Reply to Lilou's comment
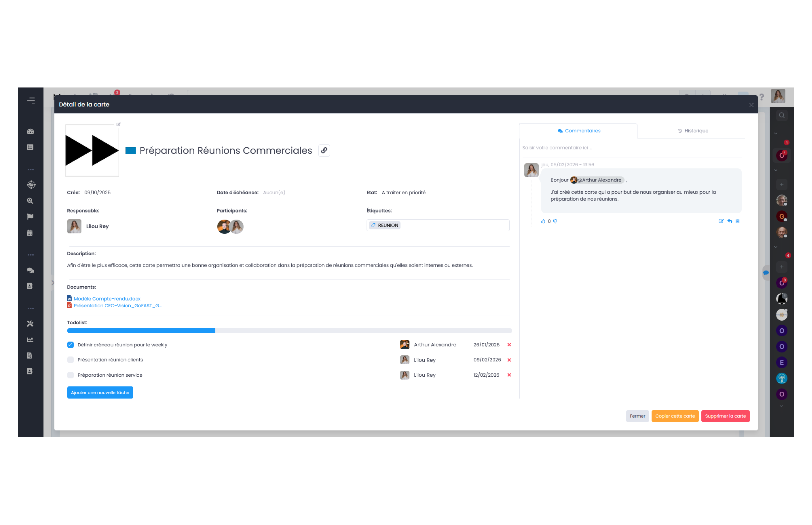 click(729, 221)
